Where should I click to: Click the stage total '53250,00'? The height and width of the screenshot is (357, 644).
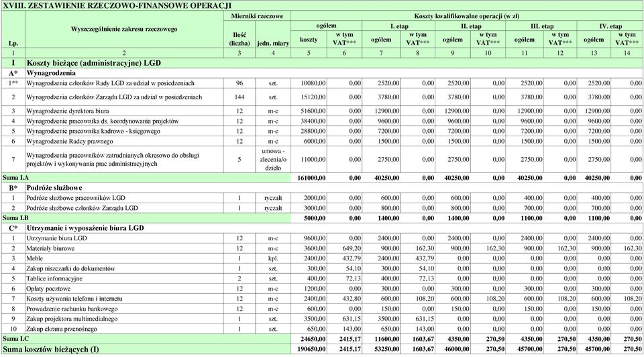click(x=386, y=349)
